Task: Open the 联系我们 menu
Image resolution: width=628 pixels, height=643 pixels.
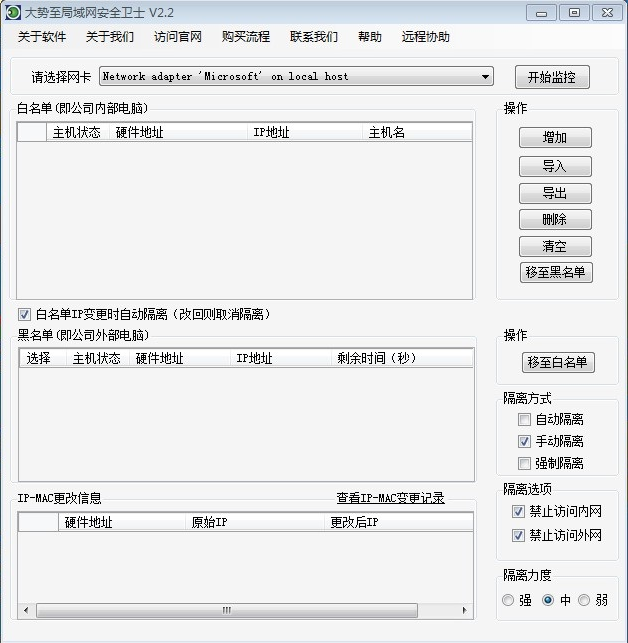Action: click(x=314, y=37)
